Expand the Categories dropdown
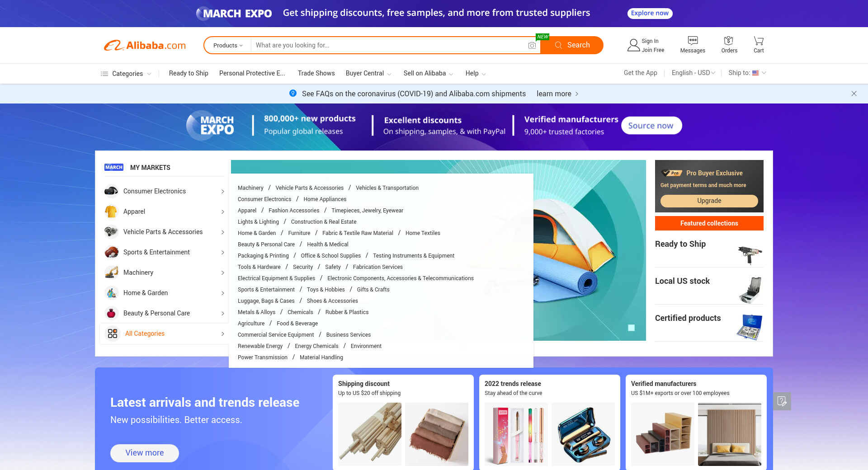The height and width of the screenshot is (470, 868). coord(149,74)
